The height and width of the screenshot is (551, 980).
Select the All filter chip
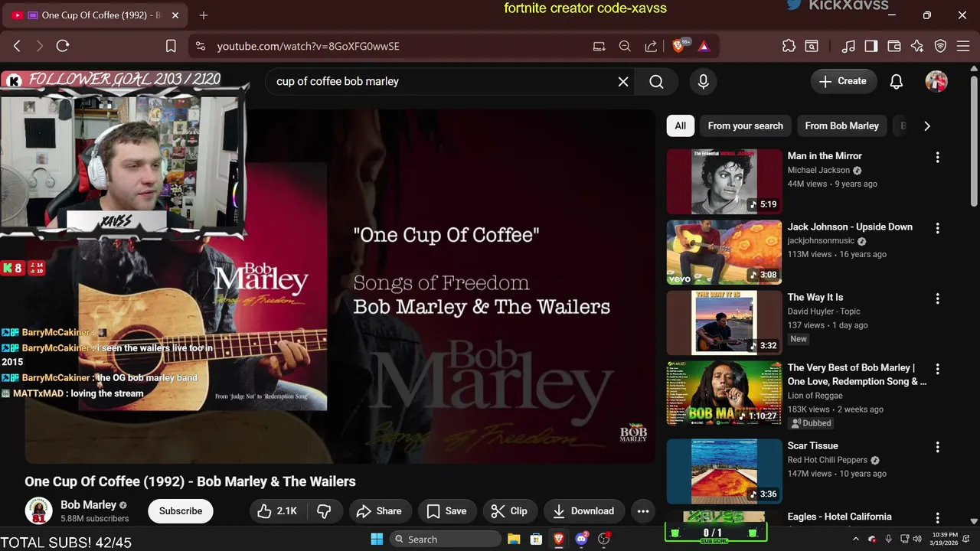pos(681,126)
